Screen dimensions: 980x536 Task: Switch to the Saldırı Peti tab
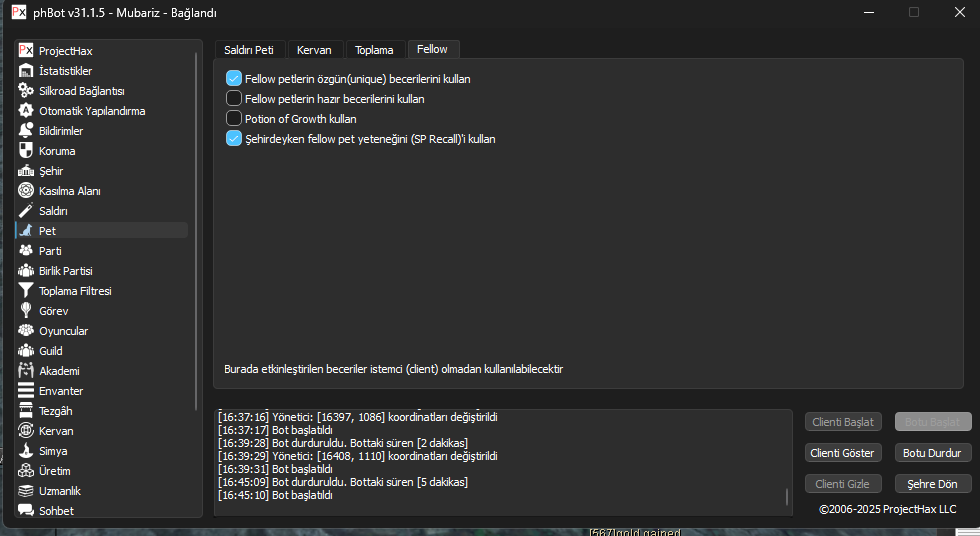pos(249,50)
